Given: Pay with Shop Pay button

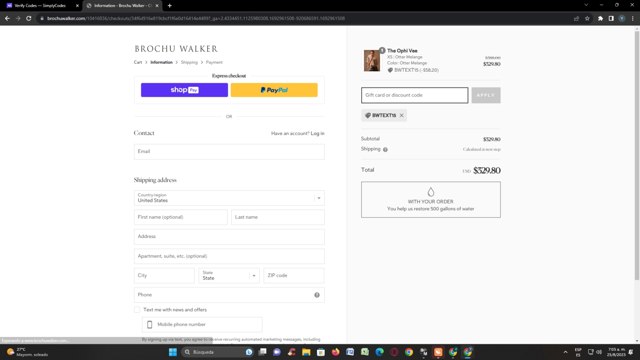Looking at the screenshot, I should click(184, 90).
